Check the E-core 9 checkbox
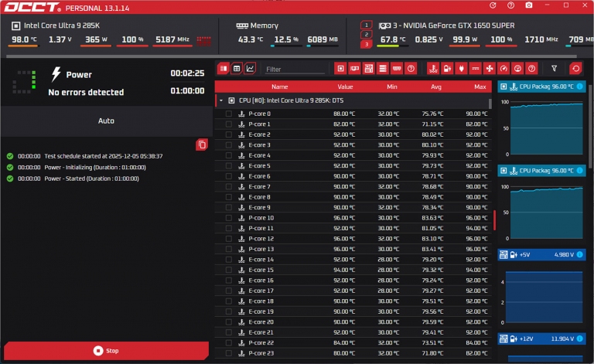594x364 pixels. tap(228, 207)
